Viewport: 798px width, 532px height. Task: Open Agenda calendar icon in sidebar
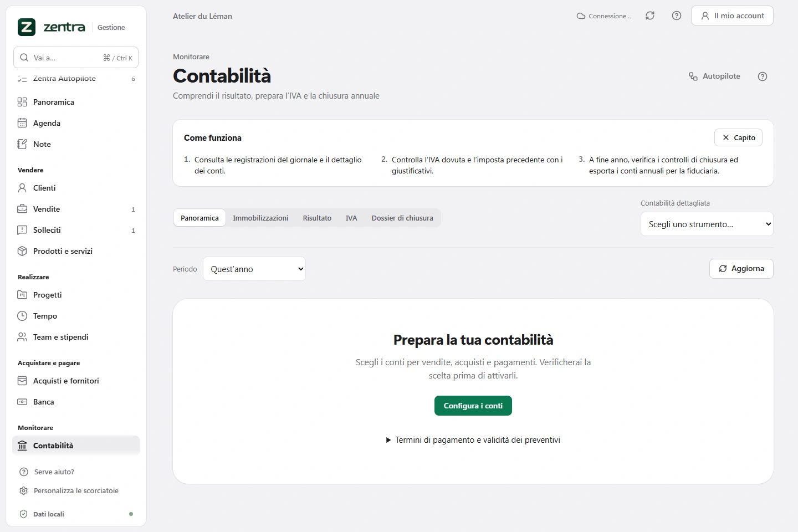pos(22,123)
